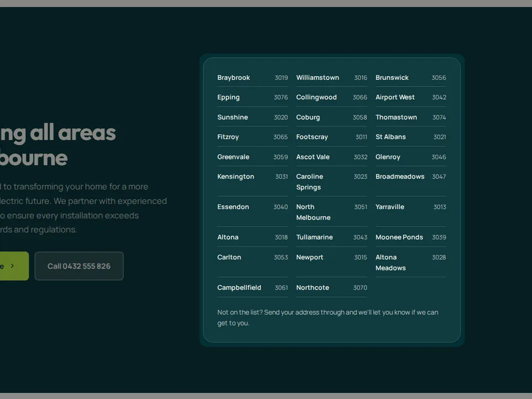Click Tullamarine in the suburb list
Screen dimensions: 532x399
coord(315,237)
